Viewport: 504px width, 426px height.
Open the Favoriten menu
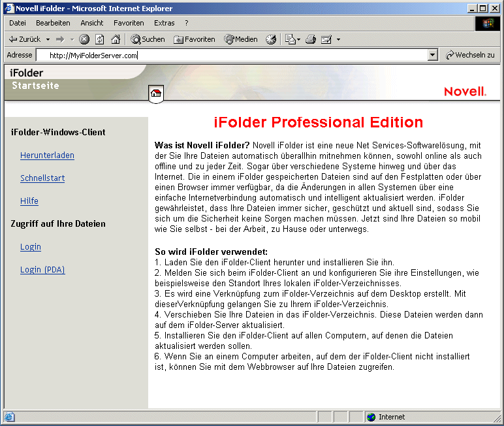click(129, 23)
